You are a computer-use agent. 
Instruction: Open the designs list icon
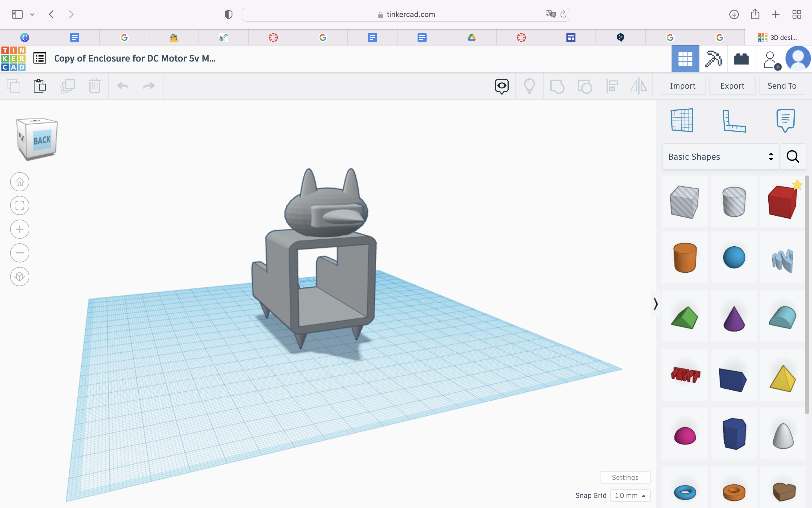point(39,58)
